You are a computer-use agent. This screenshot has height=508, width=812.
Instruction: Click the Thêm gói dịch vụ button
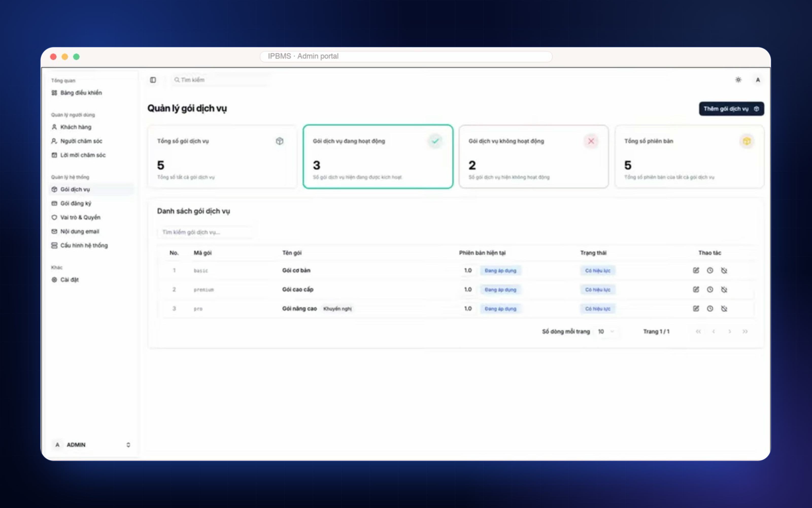(732, 109)
